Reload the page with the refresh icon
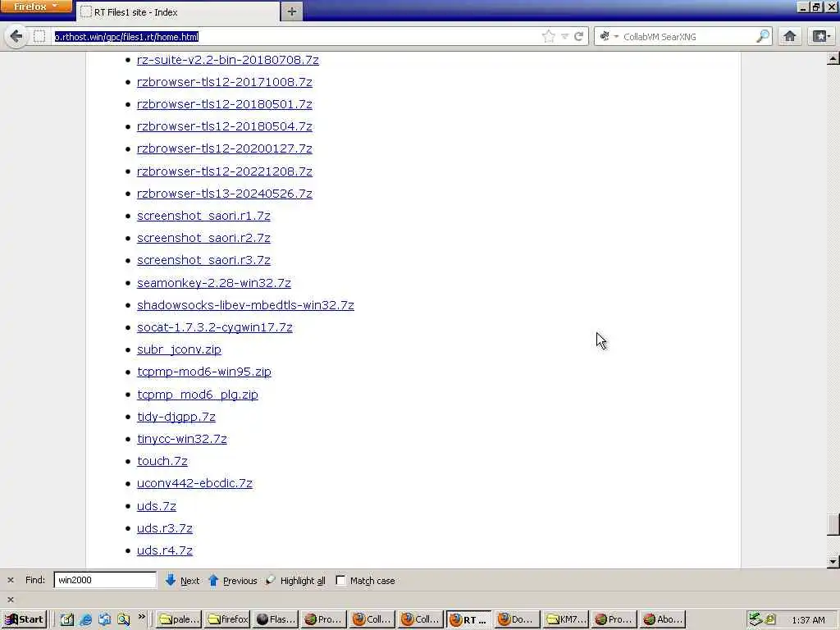 [578, 36]
